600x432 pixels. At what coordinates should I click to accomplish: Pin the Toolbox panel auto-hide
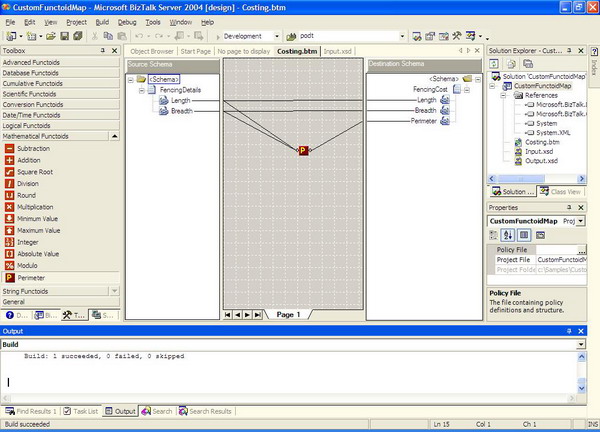click(103, 51)
